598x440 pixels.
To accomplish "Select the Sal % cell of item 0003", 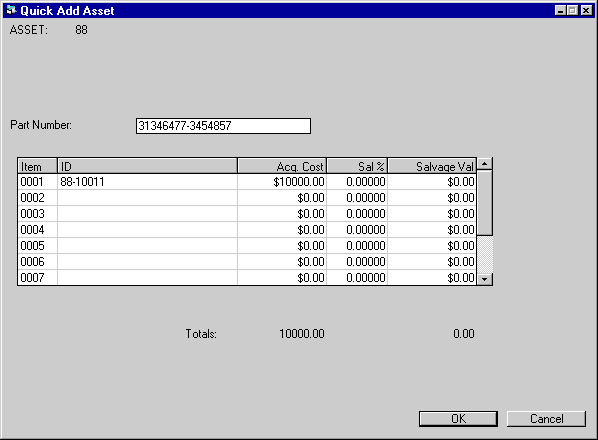I will 357,214.
